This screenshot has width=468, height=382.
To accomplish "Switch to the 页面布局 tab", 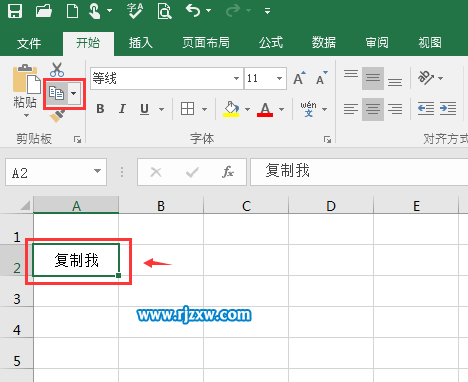I will [206, 43].
